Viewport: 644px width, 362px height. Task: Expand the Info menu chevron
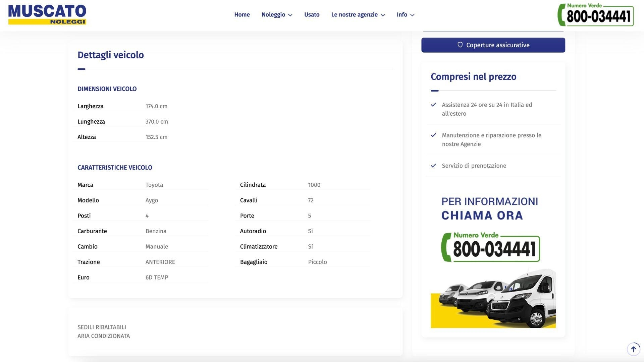click(412, 15)
